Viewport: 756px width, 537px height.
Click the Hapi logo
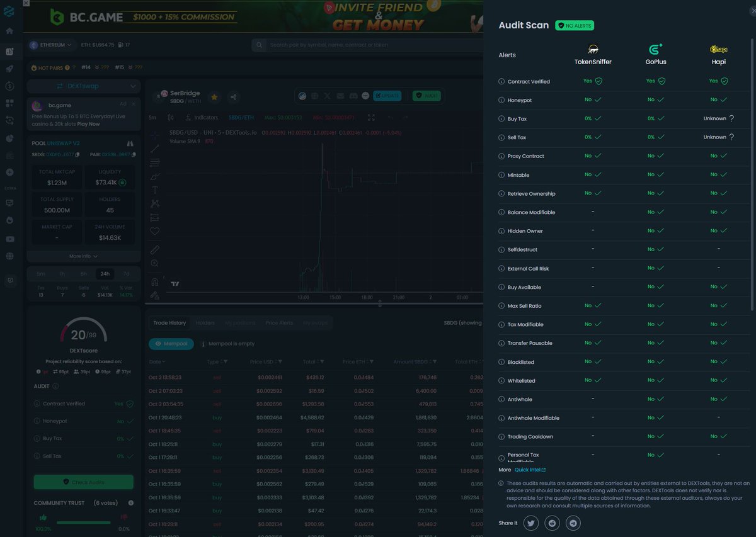pyautogui.click(x=718, y=49)
